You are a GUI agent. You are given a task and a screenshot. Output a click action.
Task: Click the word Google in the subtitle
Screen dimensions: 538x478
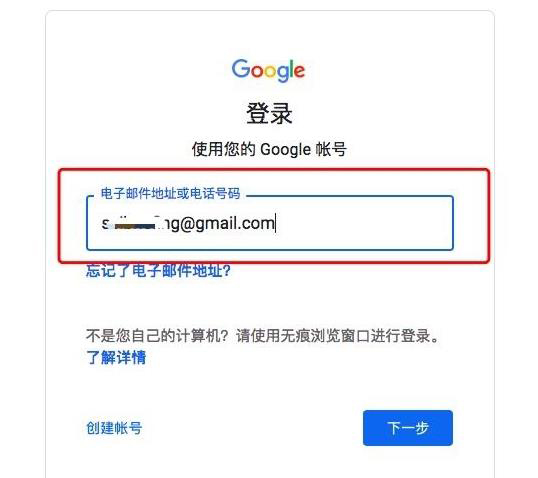point(285,150)
